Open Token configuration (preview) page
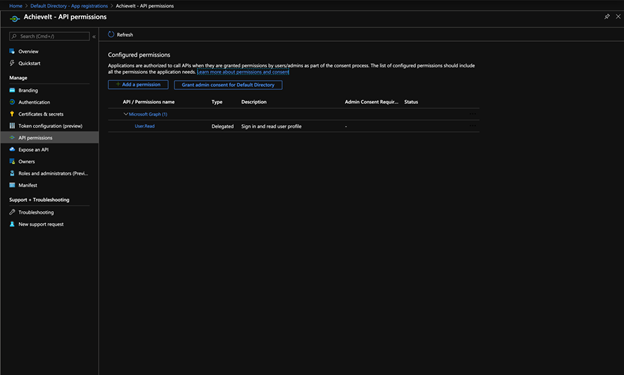The height and width of the screenshot is (375, 624). pos(50,126)
